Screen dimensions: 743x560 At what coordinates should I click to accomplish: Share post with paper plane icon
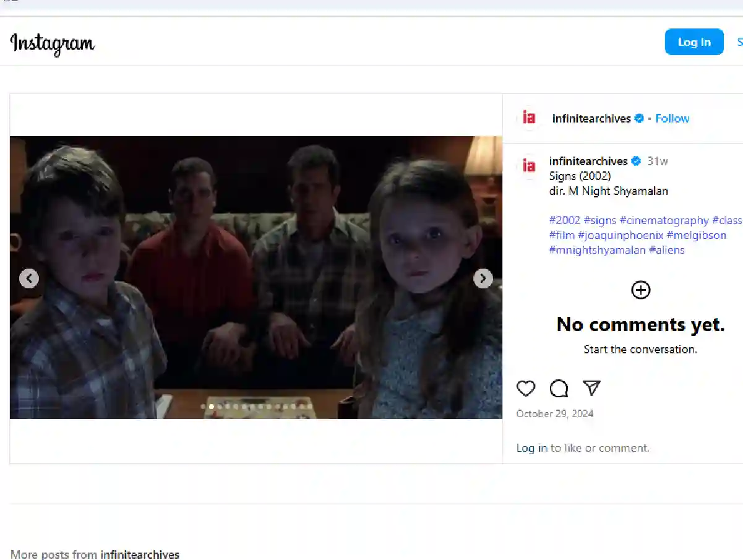592,388
